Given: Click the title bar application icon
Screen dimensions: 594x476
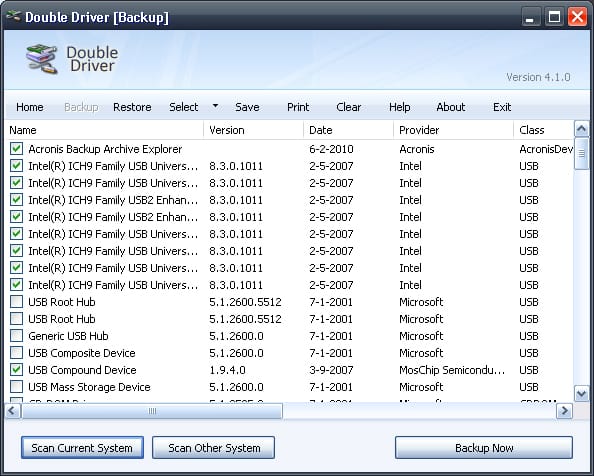Looking at the screenshot, I should pyautogui.click(x=13, y=16).
